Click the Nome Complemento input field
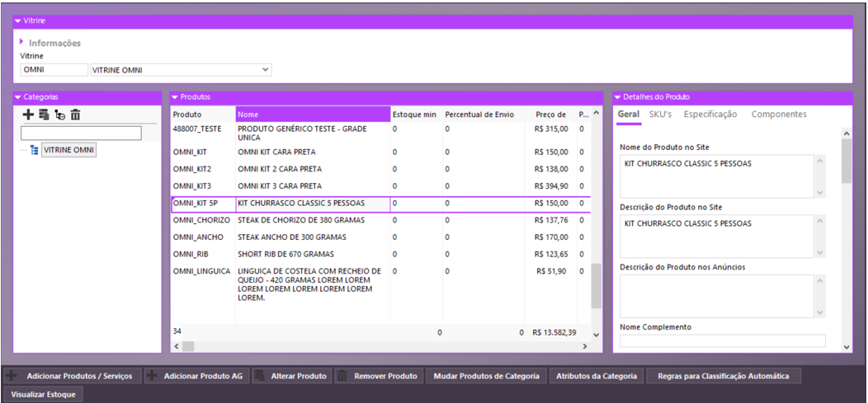The height and width of the screenshot is (403, 868). 723,340
